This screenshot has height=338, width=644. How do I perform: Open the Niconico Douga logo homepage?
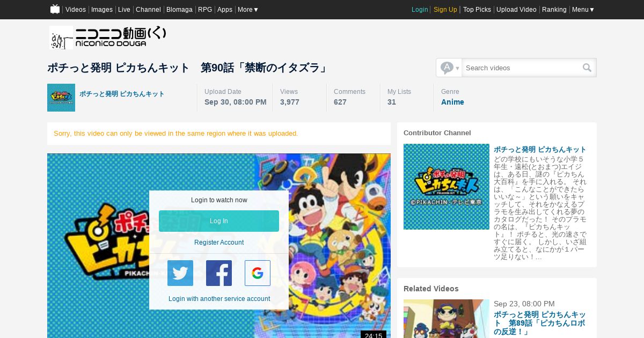coord(108,38)
